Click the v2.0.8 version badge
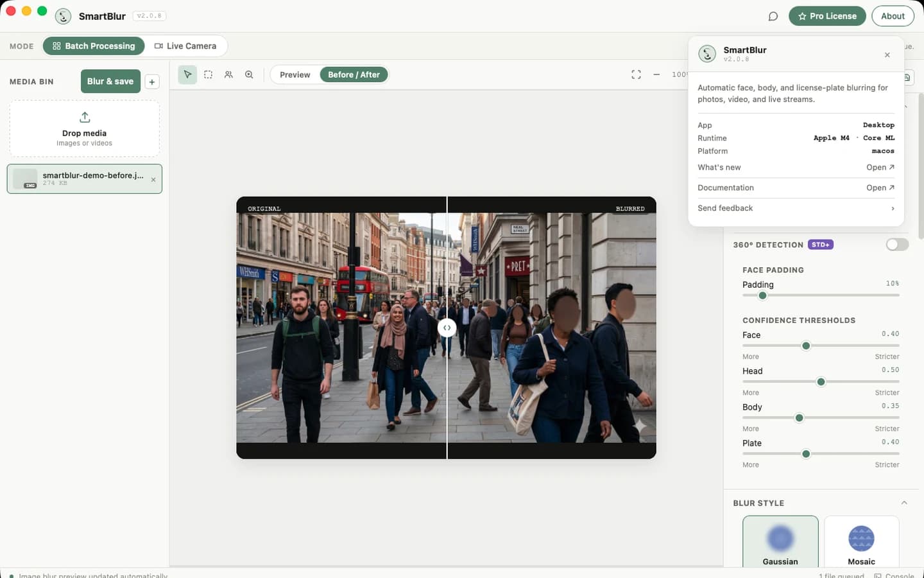The width and height of the screenshot is (924, 578). click(x=149, y=16)
